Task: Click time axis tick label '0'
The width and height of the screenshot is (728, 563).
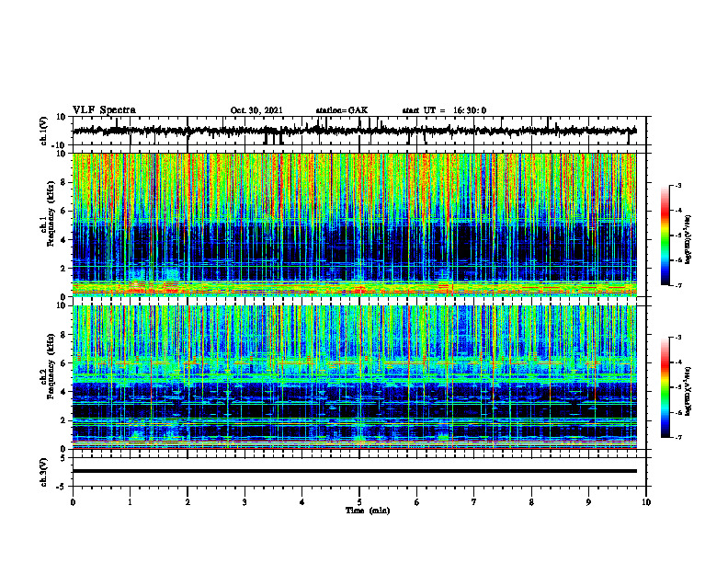Action: coord(73,502)
